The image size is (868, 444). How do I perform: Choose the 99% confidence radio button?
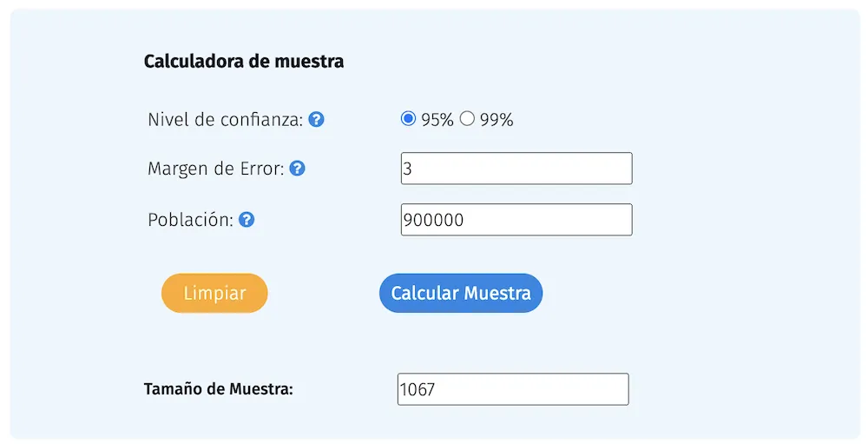[x=467, y=119]
